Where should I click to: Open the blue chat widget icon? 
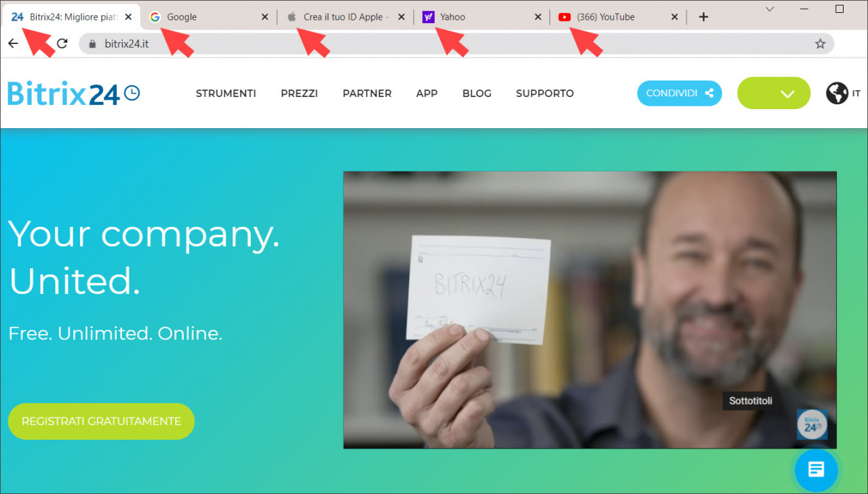(816, 469)
